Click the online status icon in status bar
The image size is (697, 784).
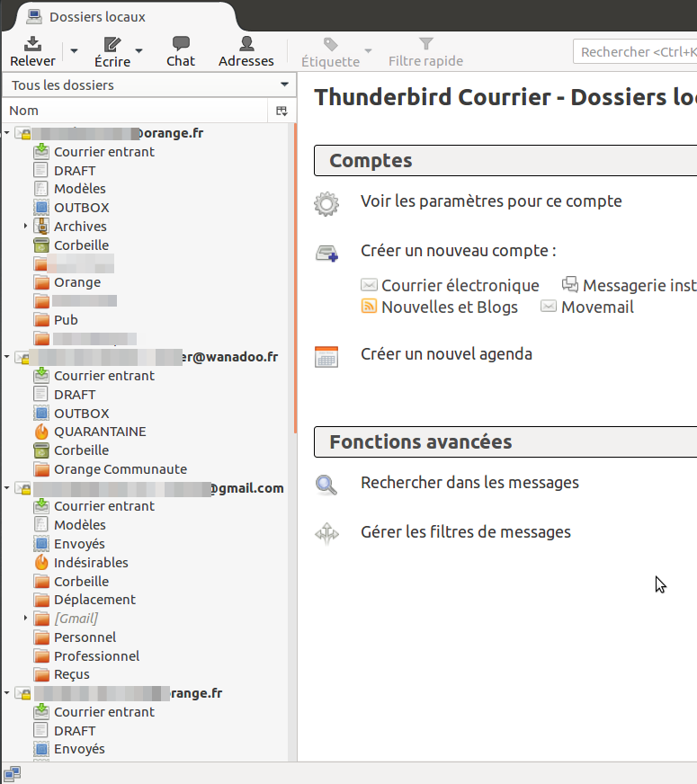click(x=13, y=773)
